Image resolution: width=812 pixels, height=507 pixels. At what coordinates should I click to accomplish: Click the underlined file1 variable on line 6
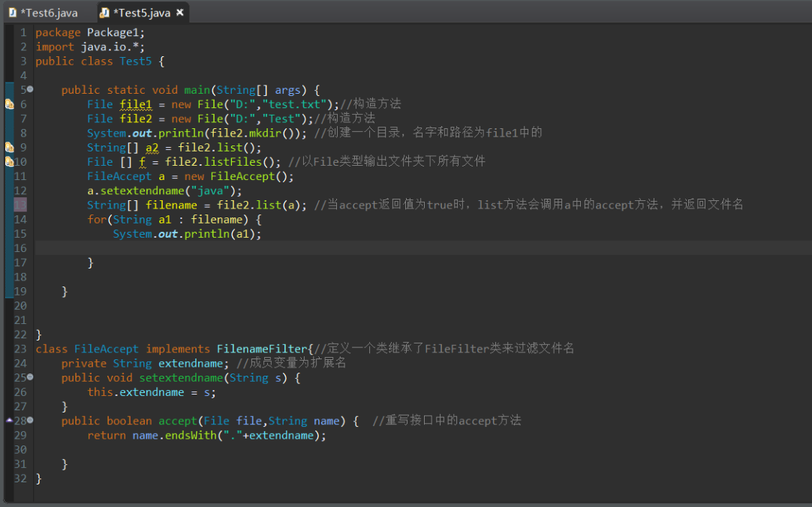pos(136,104)
